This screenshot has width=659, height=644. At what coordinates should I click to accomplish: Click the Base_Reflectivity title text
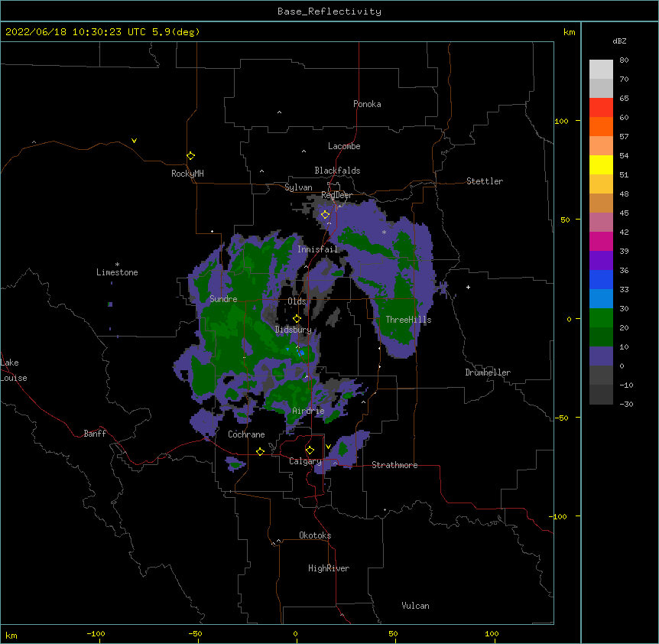point(329,11)
